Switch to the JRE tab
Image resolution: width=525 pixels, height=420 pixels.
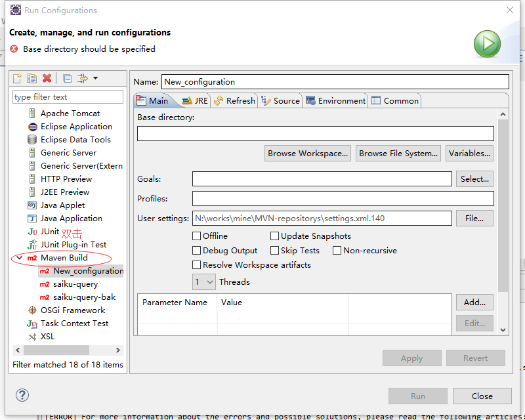pyautogui.click(x=195, y=101)
